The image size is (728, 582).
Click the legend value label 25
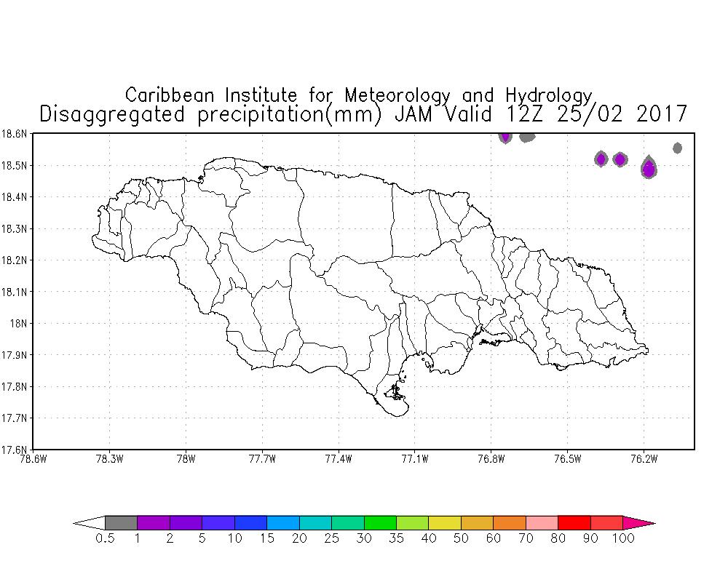click(x=331, y=538)
